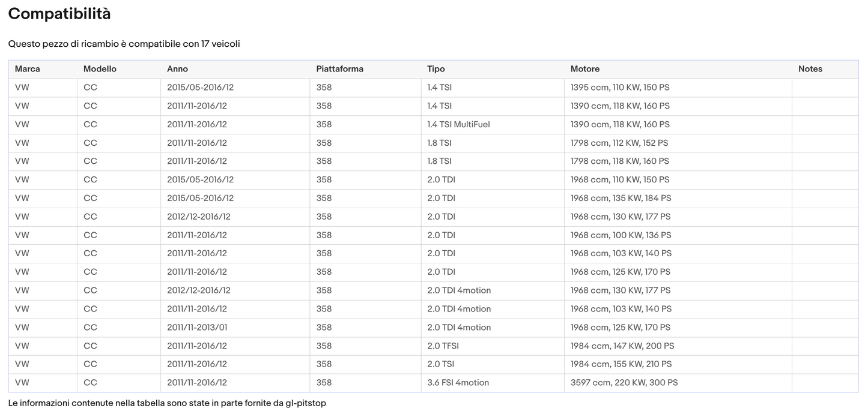
Task: Click engine cell 1968 ccm, 100 KW, 136 PS
Action: pyautogui.click(x=621, y=235)
